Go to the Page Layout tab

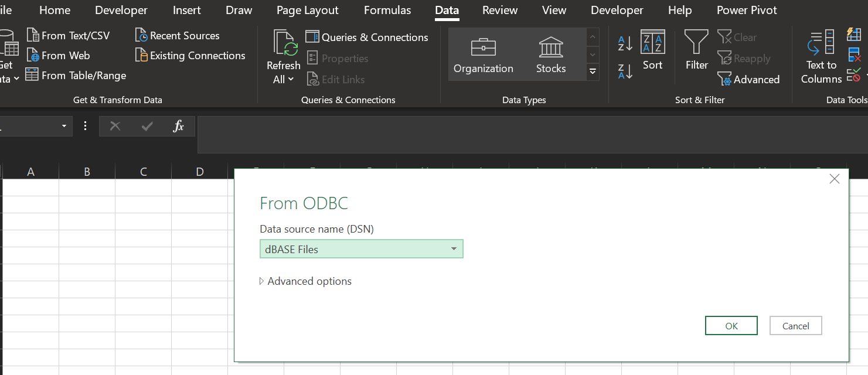308,11
